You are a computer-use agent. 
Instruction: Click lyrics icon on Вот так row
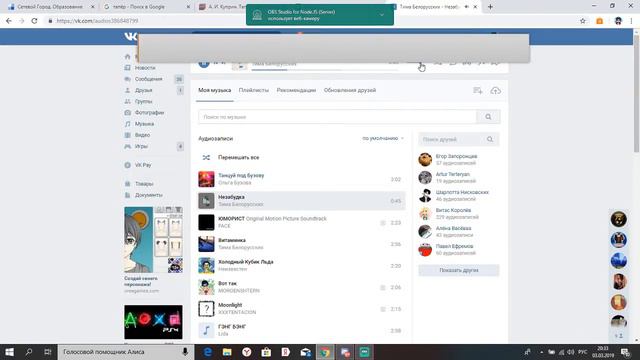pyautogui.click(x=383, y=288)
